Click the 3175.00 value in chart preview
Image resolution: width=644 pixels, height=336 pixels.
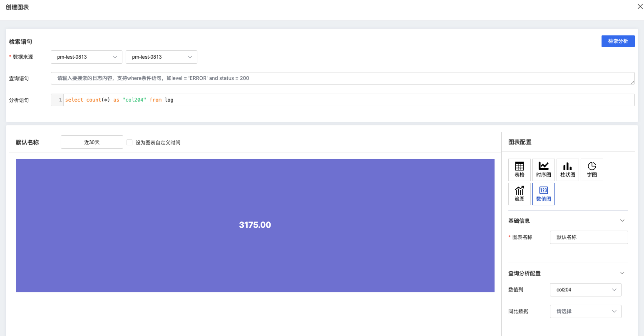255,225
